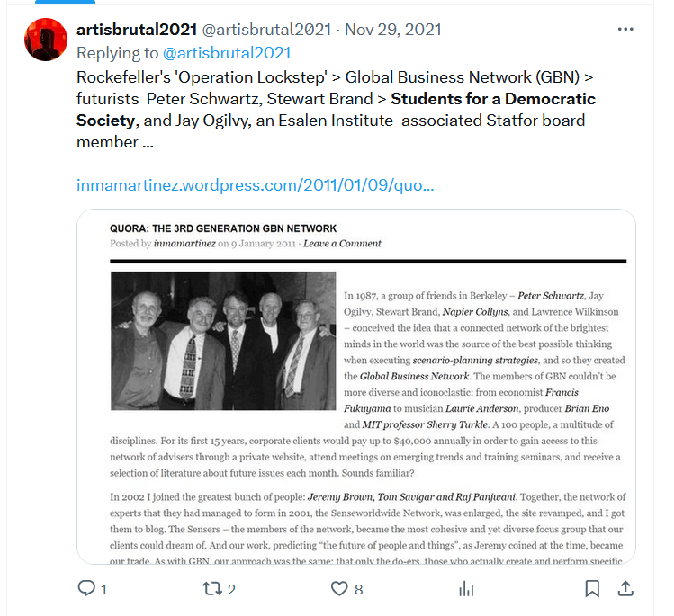Bookmark this tweet

[x=592, y=588]
